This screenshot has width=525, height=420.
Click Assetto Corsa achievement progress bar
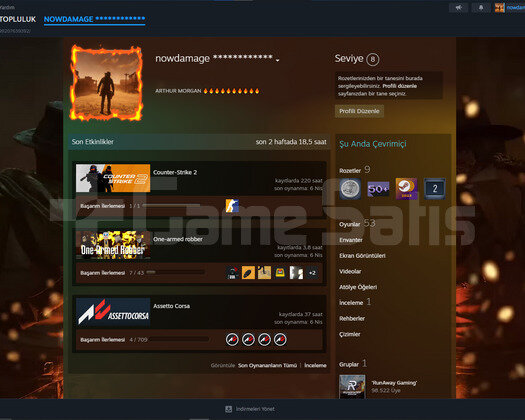pyautogui.click(x=179, y=339)
